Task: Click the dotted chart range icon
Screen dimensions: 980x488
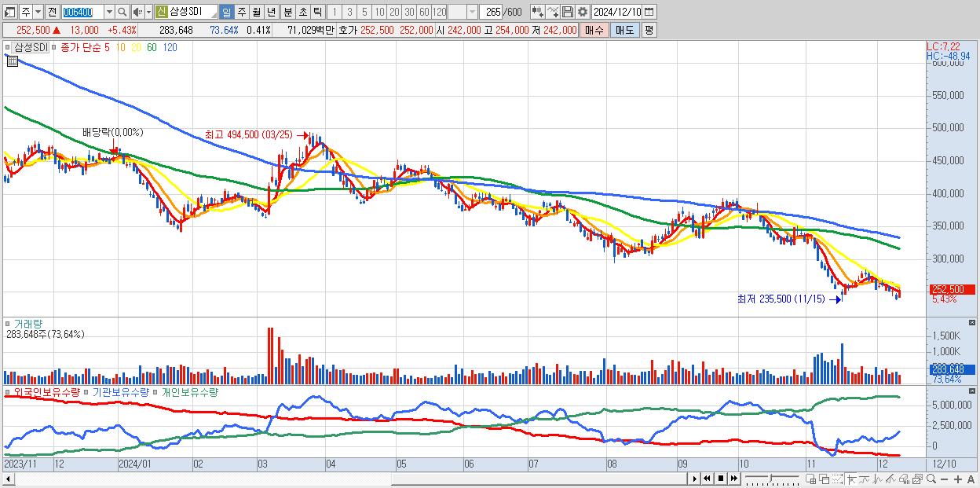Action: [837, 479]
